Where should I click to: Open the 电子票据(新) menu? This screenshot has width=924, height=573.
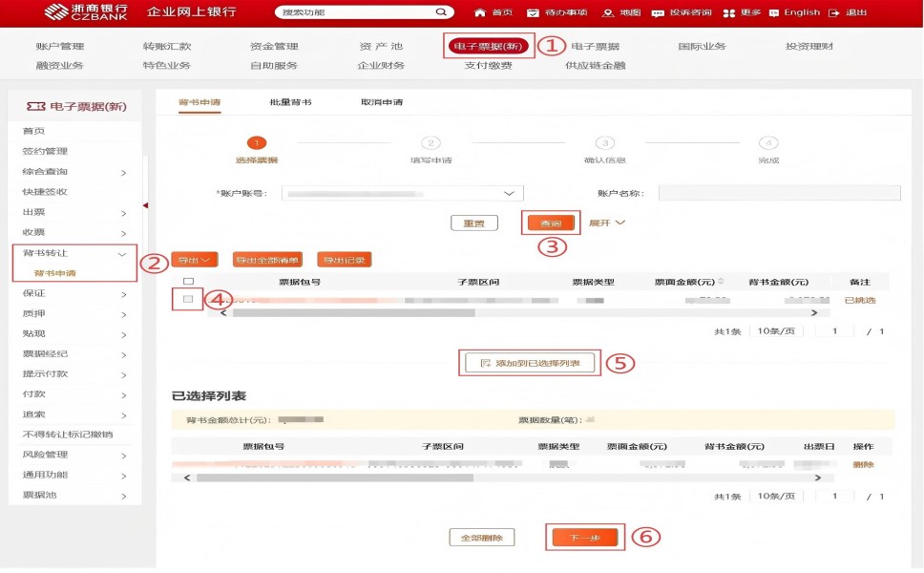pos(489,46)
